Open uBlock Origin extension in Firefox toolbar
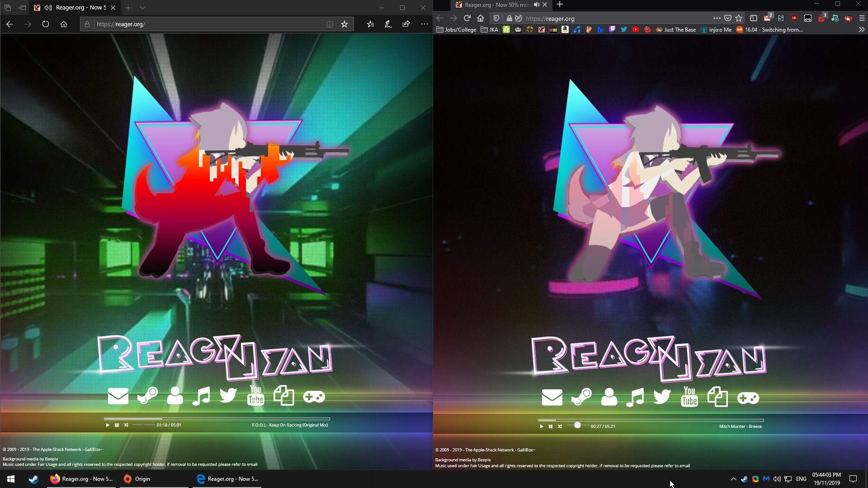This screenshot has width=868, height=488. pos(794,18)
